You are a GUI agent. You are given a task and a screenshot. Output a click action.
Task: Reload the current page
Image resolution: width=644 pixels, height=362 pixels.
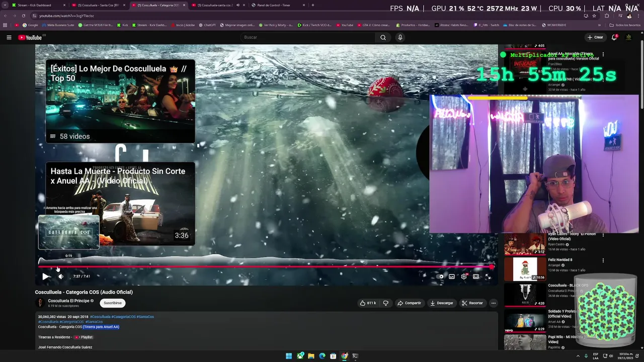pos(23,16)
